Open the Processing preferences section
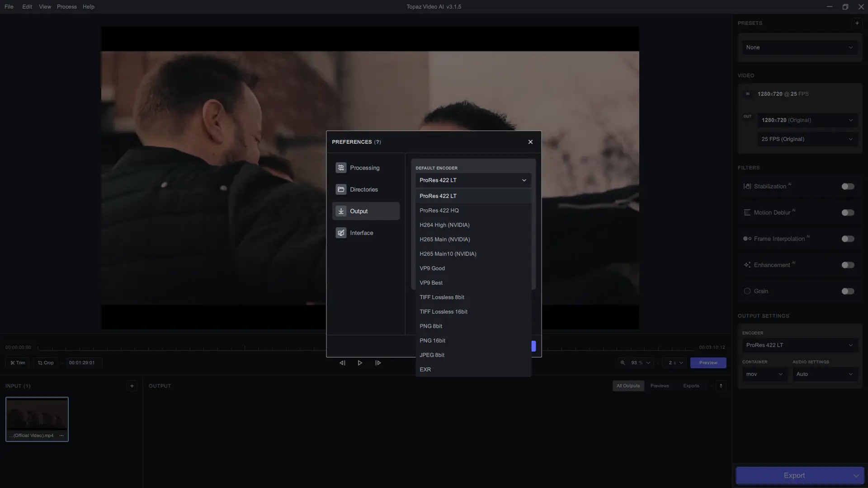Viewport: 868px width, 488px height. (x=365, y=168)
